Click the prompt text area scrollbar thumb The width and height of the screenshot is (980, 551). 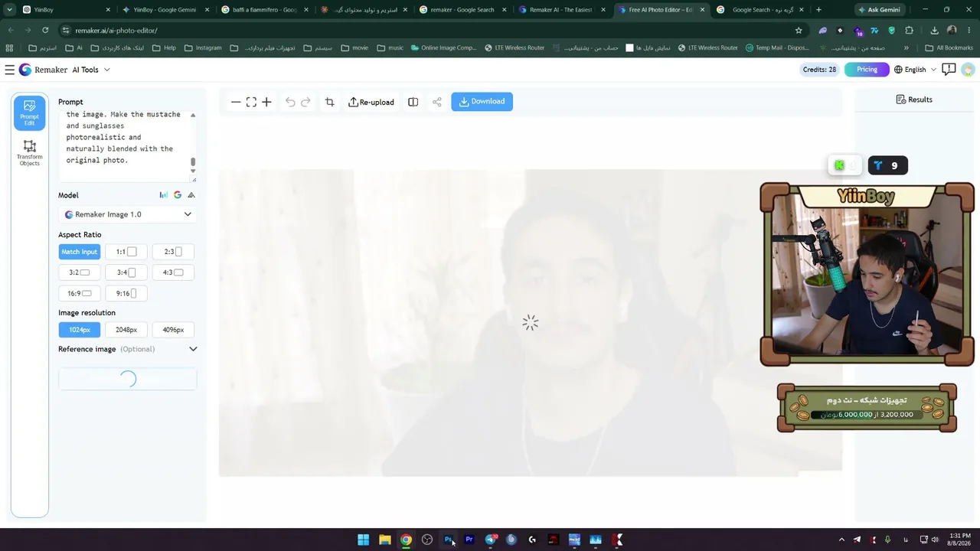[193, 162]
